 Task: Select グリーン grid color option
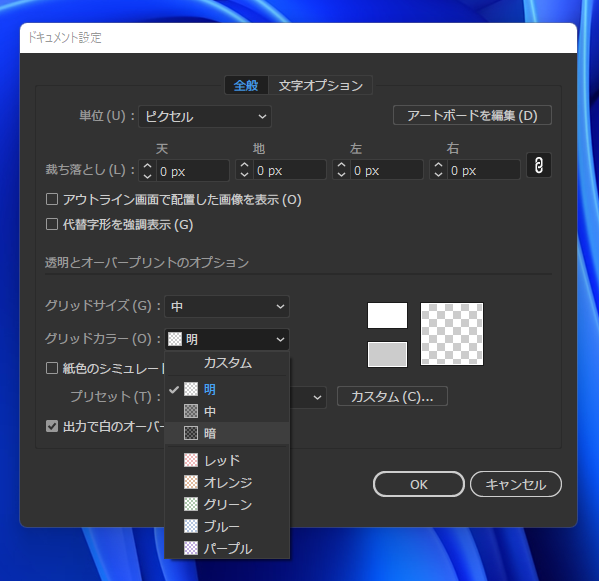(227, 504)
